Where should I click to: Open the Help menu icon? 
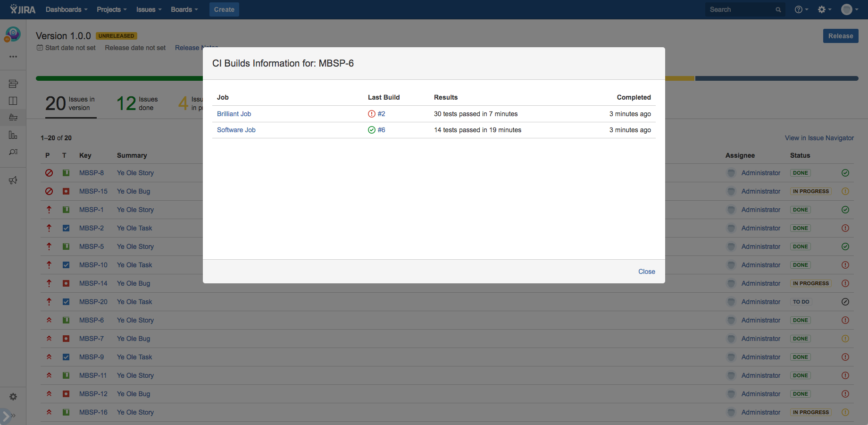point(801,9)
